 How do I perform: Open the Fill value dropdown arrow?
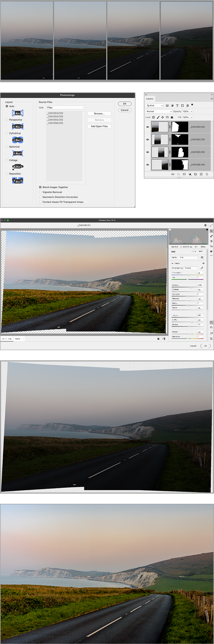coord(191,117)
